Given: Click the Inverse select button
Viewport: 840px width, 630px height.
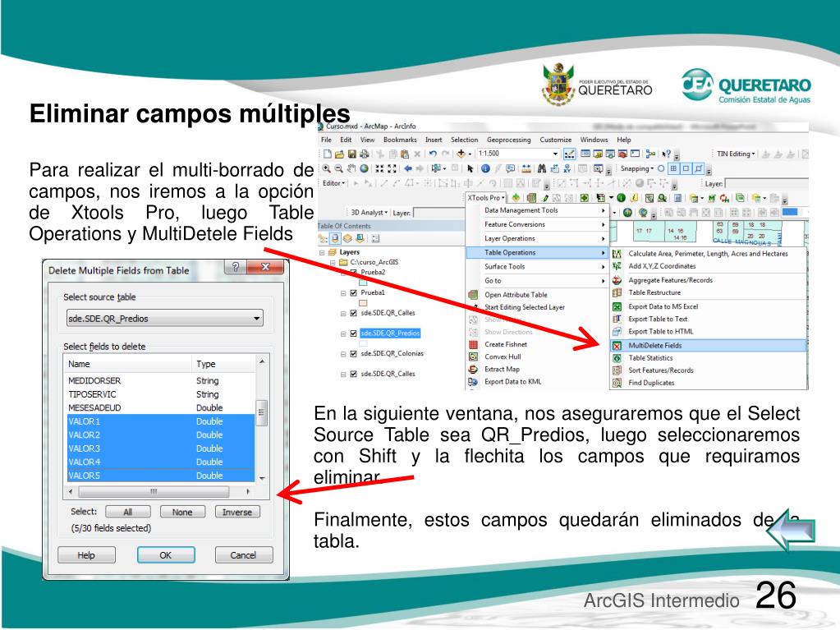Looking at the screenshot, I should click(x=236, y=512).
